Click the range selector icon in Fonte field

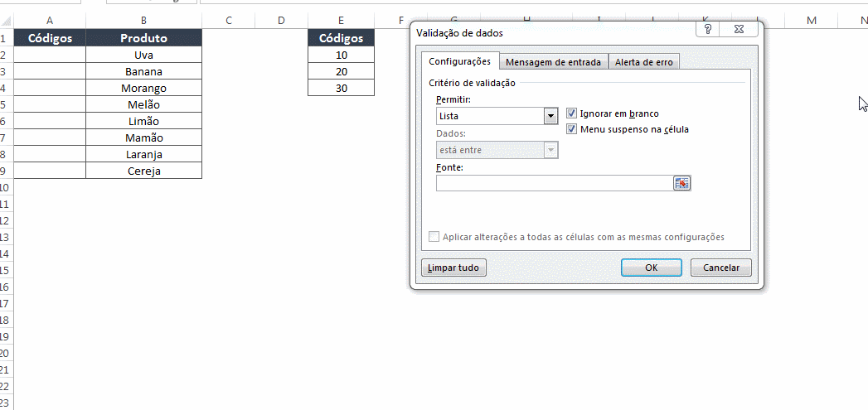[x=681, y=183]
